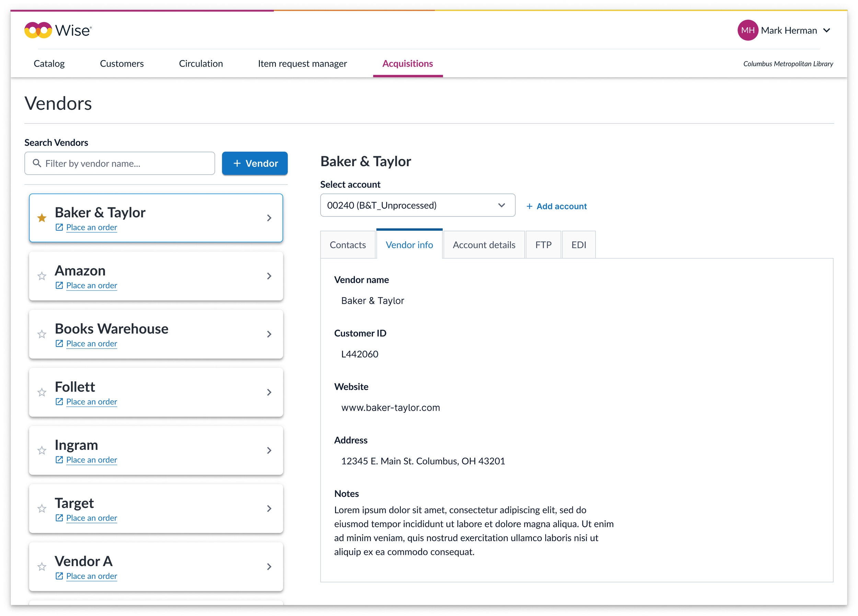Open the Account details tab
The height and width of the screenshot is (616, 858).
[x=484, y=245]
